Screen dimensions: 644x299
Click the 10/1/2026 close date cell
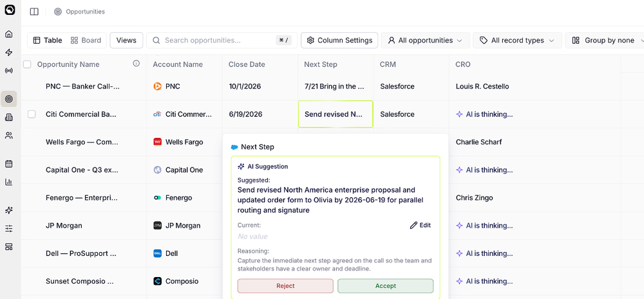(x=245, y=86)
